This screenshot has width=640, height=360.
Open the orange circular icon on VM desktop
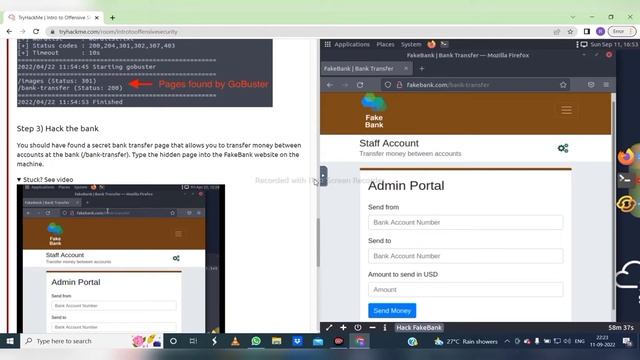coord(627,204)
